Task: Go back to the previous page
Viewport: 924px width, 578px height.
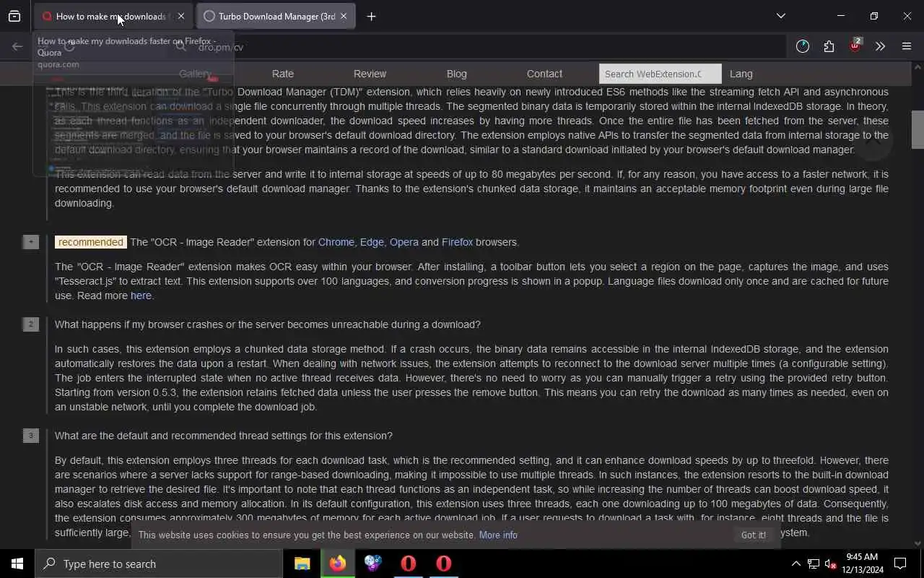Action: [17, 46]
